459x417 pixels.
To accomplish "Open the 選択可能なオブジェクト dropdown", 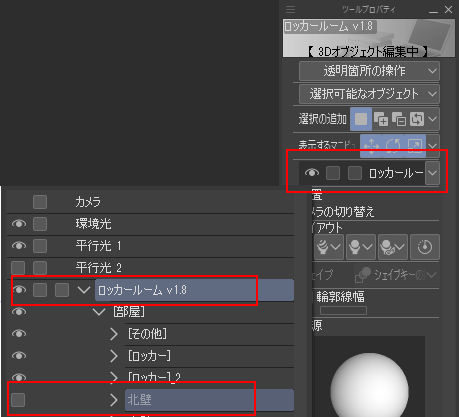I will click(x=369, y=94).
